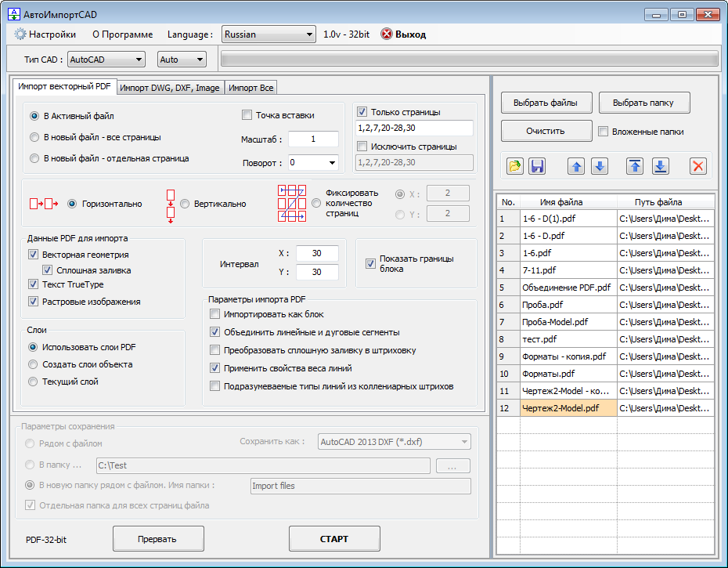Select the Импорт векторный PDF tab
Screen dimensions: 728x568
[64, 86]
